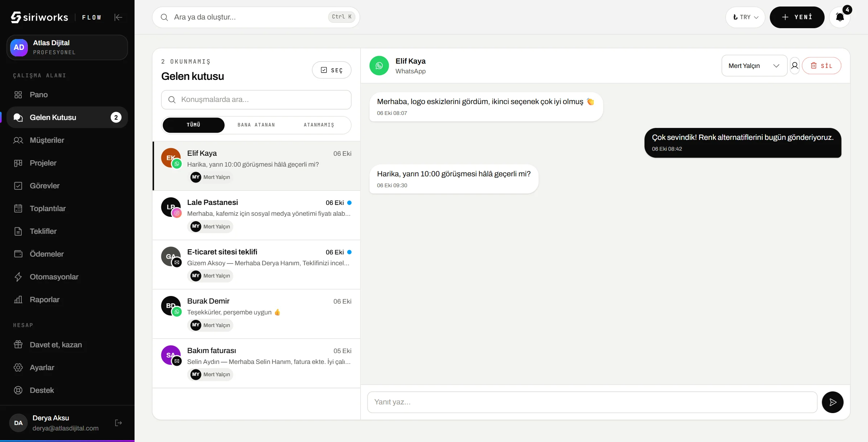This screenshot has height=442, width=868.
Task: Click the YENİ button
Action: point(797,17)
